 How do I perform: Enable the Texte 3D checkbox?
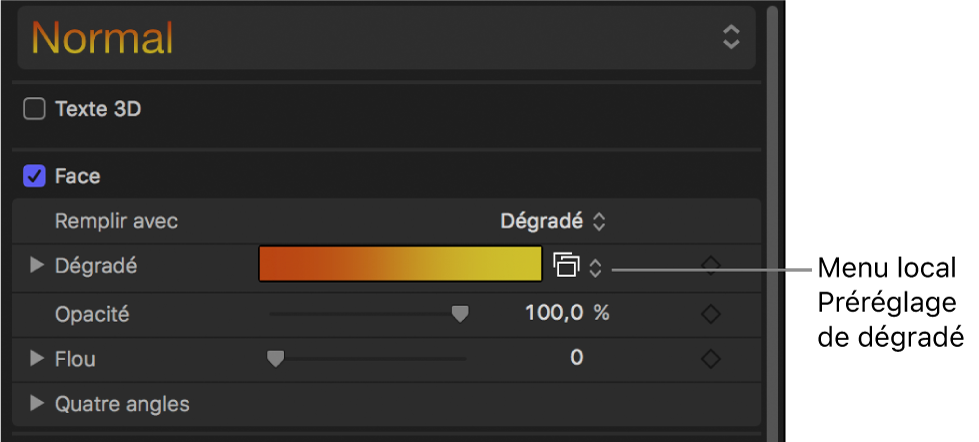click(35, 109)
